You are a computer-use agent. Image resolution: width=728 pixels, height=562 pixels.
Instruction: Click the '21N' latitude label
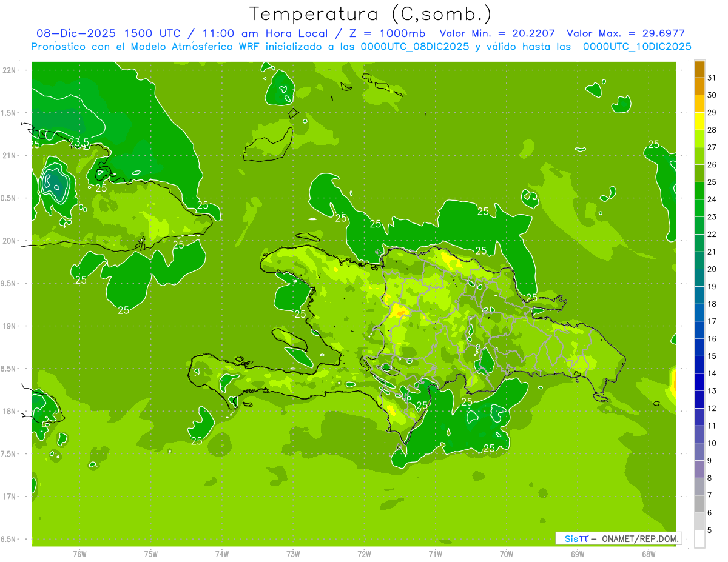(9, 155)
